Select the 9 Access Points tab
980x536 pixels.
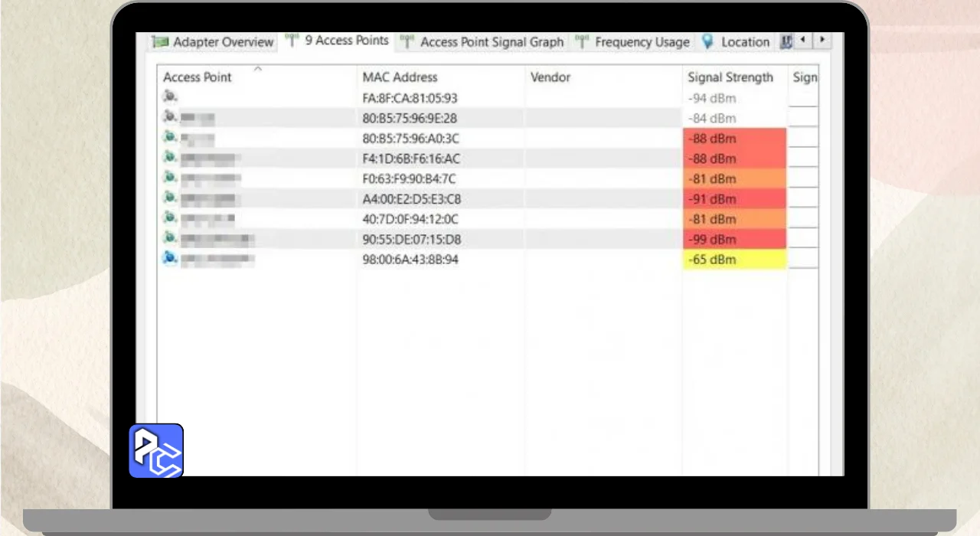click(337, 41)
